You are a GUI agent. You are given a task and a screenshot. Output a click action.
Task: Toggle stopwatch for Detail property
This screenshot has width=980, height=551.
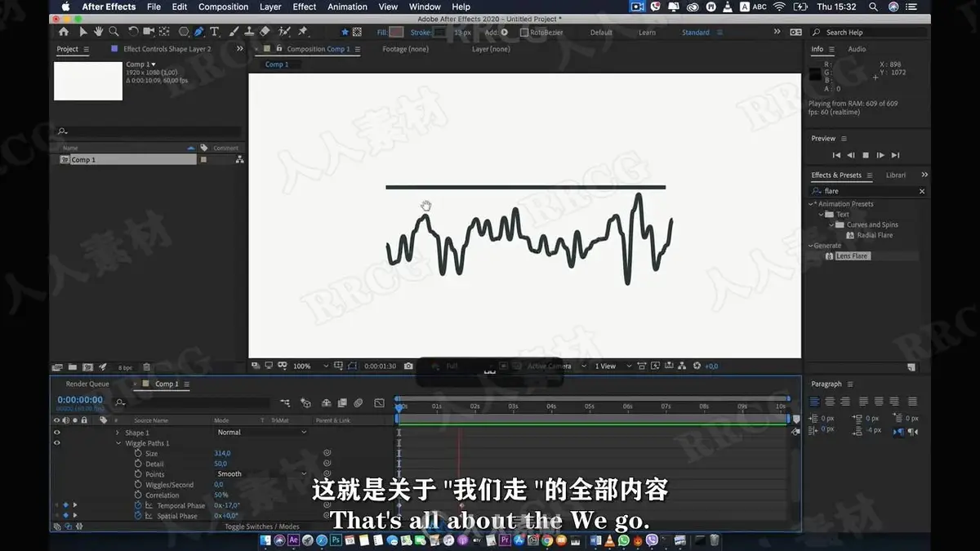point(138,464)
